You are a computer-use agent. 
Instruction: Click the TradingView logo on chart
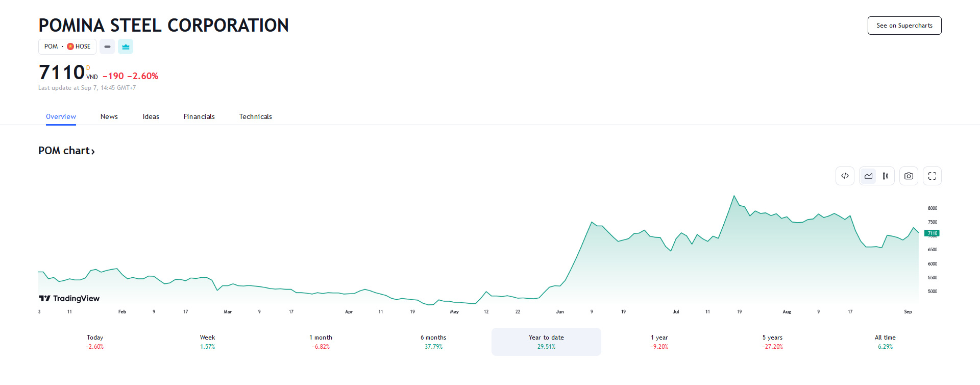(x=69, y=298)
